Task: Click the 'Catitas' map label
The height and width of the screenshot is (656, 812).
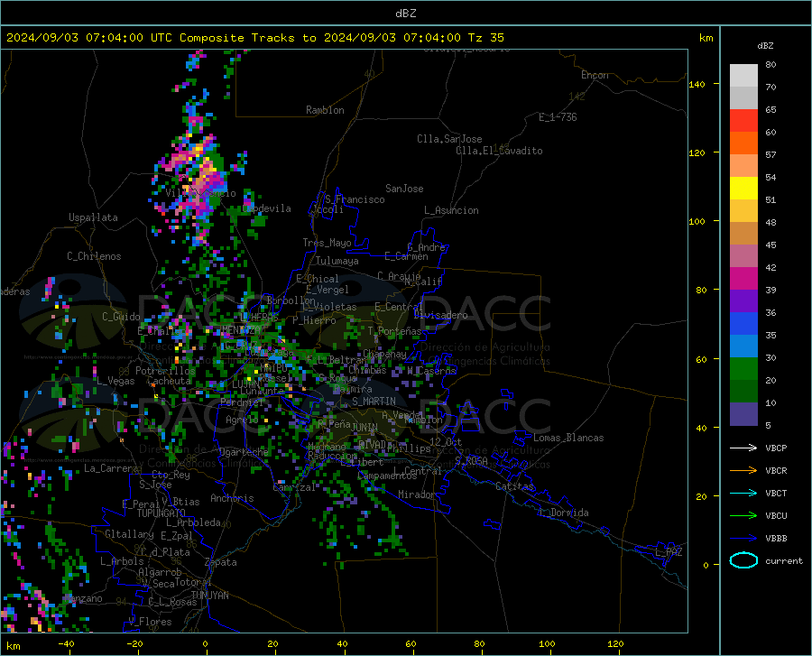Action: tap(514, 486)
